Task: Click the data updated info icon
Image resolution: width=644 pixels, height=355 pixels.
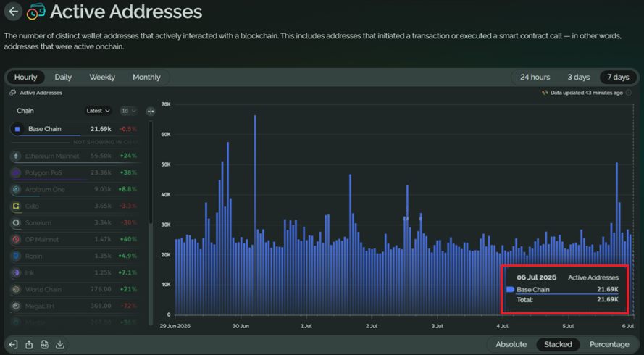Action: coord(628,93)
